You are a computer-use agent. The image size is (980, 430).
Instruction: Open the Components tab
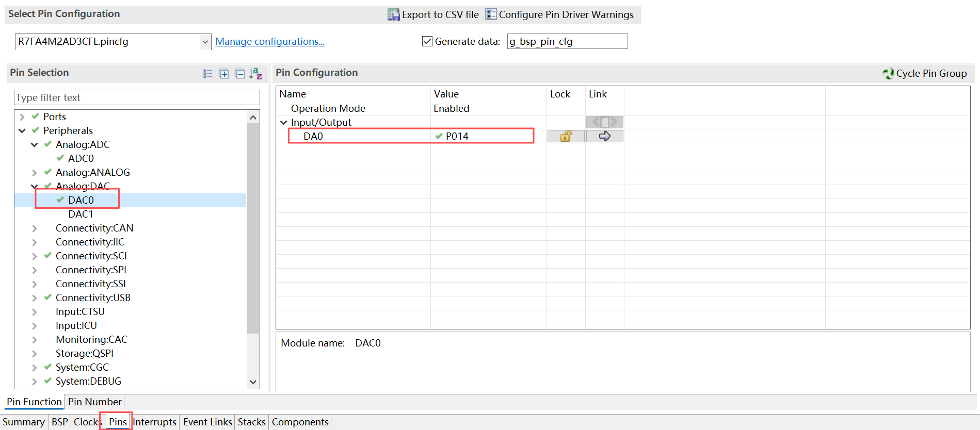click(300, 422)
